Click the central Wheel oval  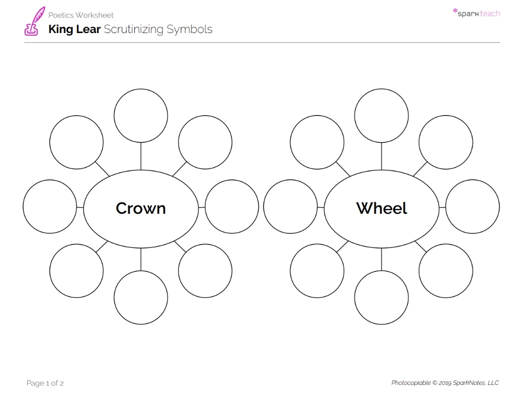[x=382, y=208]
